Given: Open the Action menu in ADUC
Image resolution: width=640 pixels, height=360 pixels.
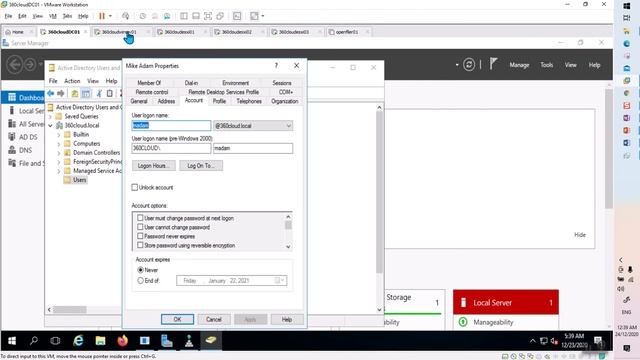Looking at the screenshot, I should [x=72, y=81].
